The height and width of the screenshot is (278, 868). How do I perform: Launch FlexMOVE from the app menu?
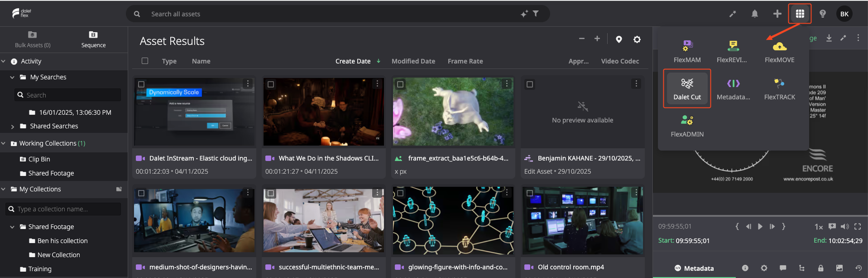pos(779,51)
